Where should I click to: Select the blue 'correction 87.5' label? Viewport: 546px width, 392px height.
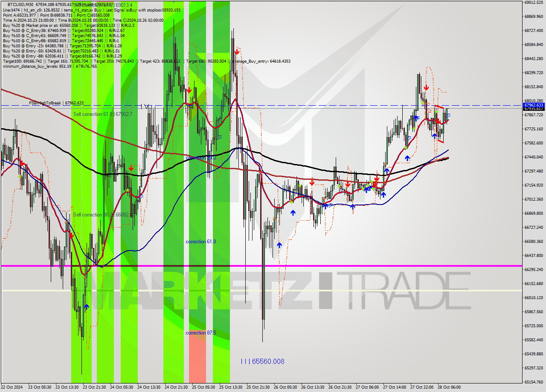pyautogui.click(x=201, y=333)
